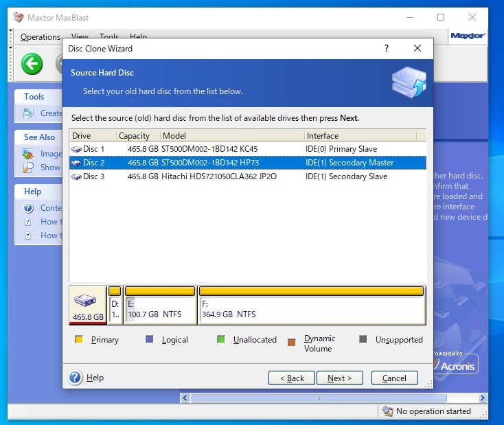The image size is (504, 425).
Task: Click the gray Unsupported legend swatch
Action: 363,339
